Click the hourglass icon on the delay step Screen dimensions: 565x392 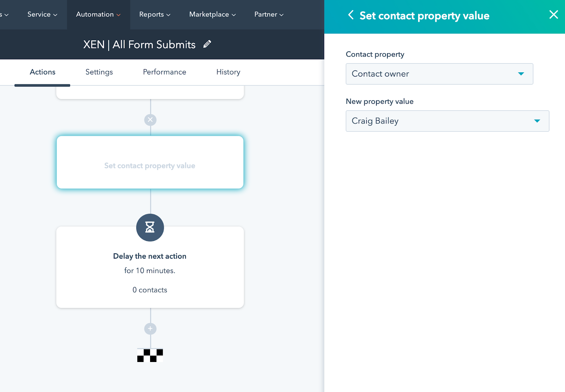pos(150,228)
